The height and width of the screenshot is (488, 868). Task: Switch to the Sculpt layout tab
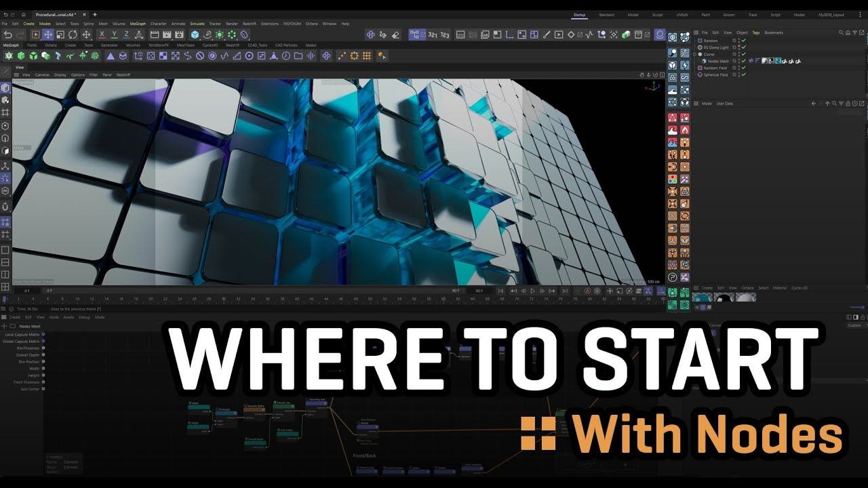pyautogui.click(x=658, y=14)
